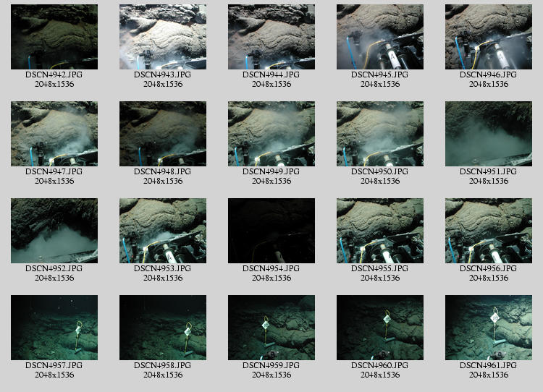The image size is (543, 392).
Task: Click the filename text DSCN4946.JPG
Action: click(489, 74)
